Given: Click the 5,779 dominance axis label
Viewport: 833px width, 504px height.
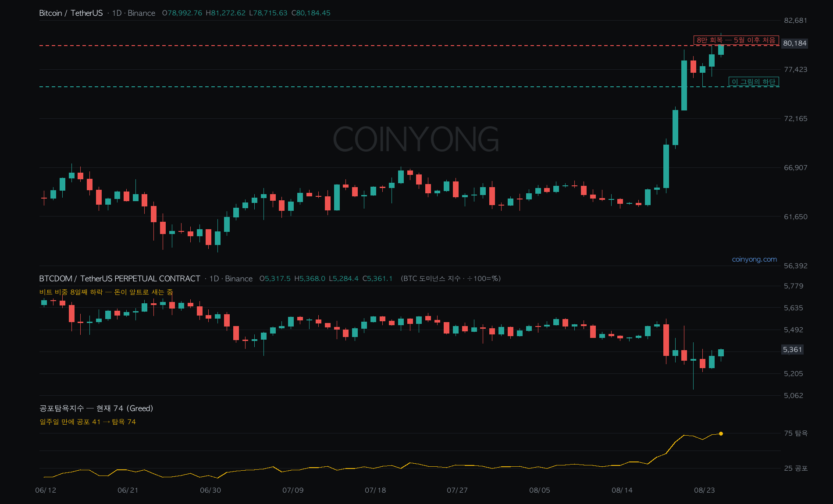Looking at the screenshot, I should [x=794, y=286].
